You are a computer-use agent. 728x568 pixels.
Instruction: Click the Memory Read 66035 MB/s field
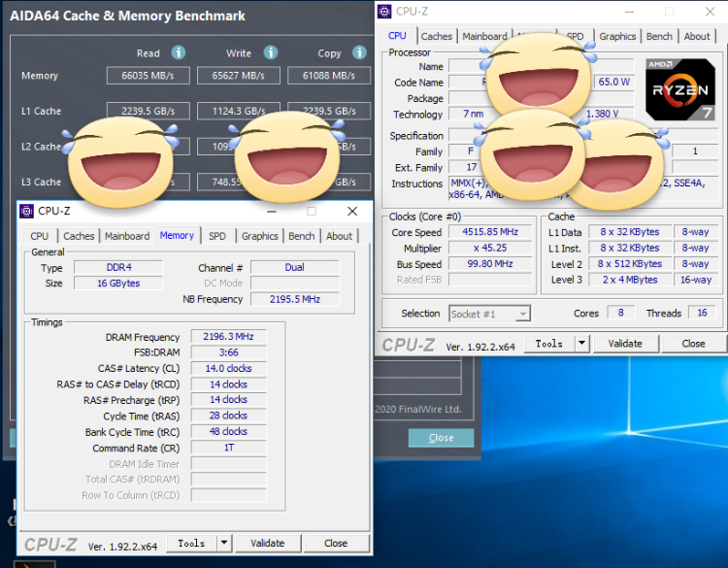coord(149,75)
